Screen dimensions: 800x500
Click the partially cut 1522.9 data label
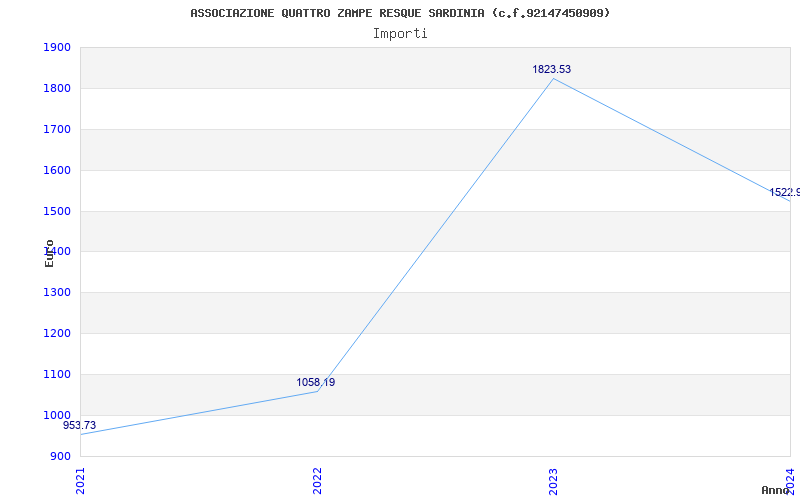click(x=785, y=192)
